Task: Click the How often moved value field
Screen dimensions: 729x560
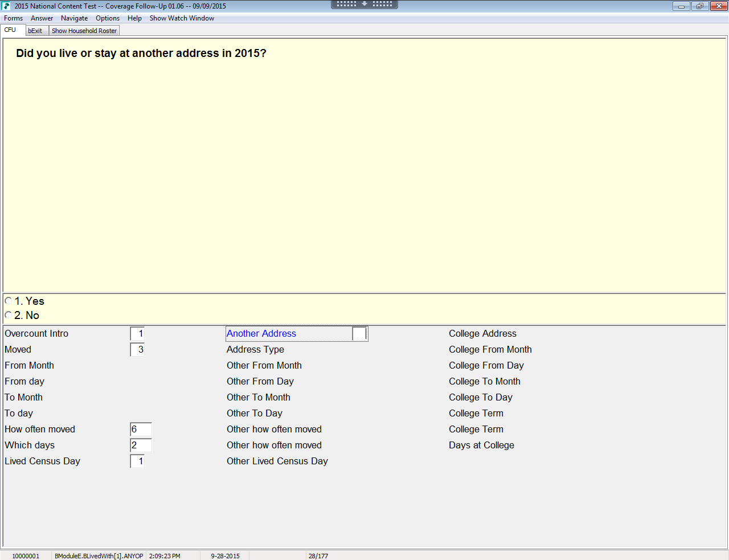Action: coord(141,430)
